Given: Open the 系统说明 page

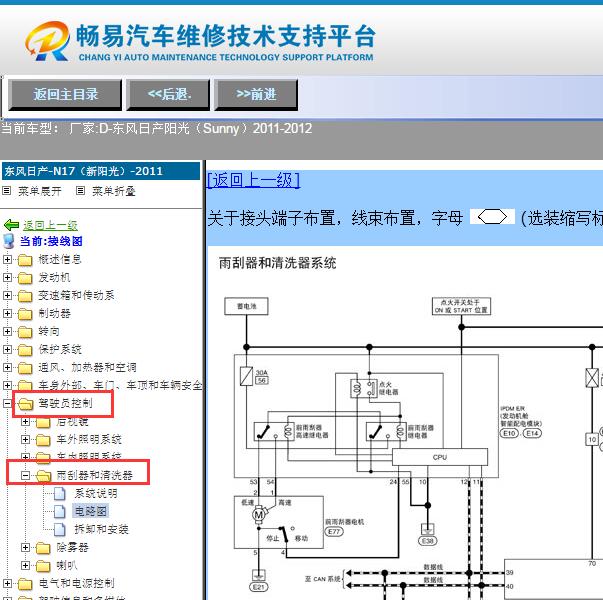Looking at the screenshot, I should click(x=96, y=493).
